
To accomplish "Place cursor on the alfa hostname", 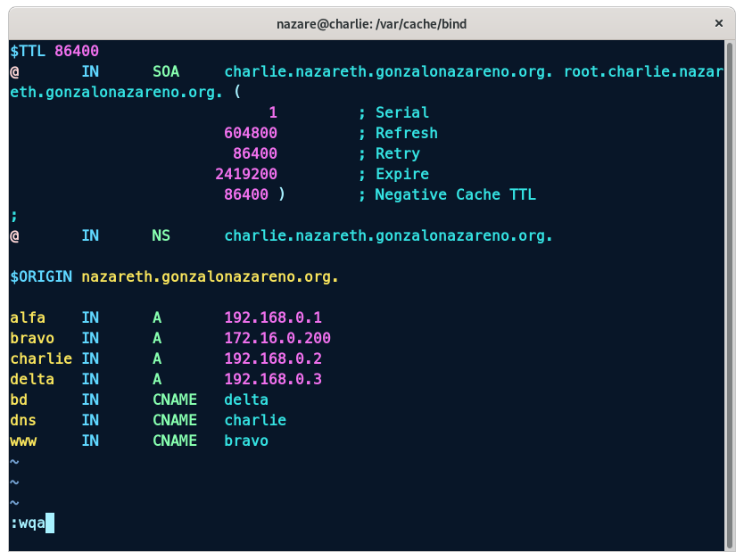I will point(28,317).
